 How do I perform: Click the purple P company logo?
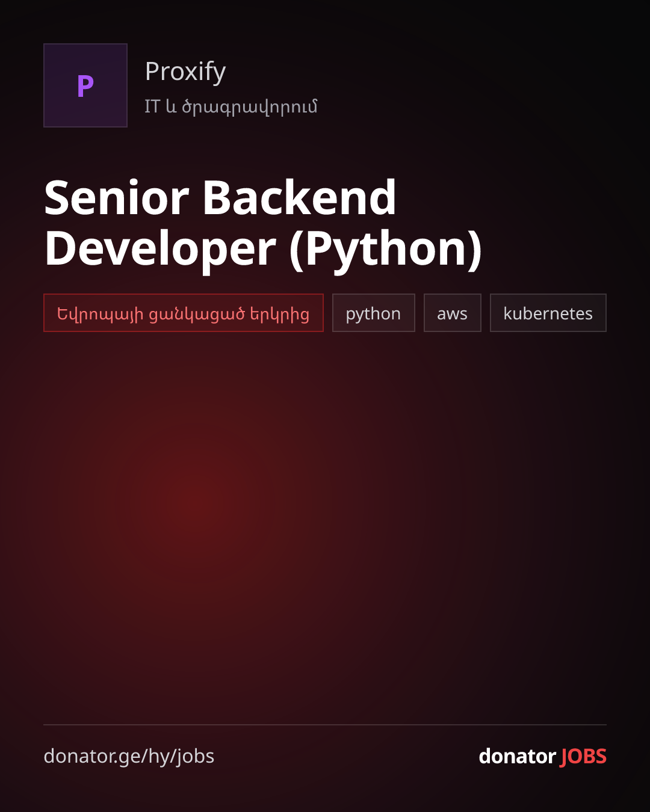point(85,85)
